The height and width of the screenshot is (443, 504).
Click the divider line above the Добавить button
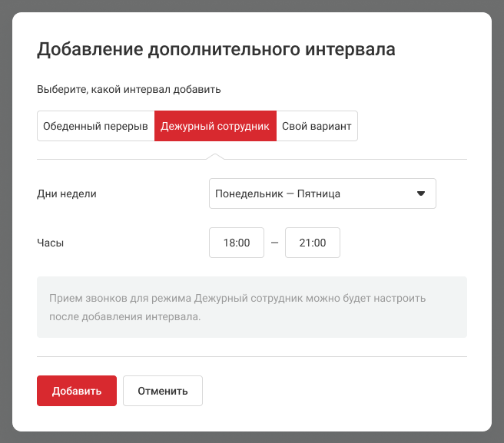(251, 356)
